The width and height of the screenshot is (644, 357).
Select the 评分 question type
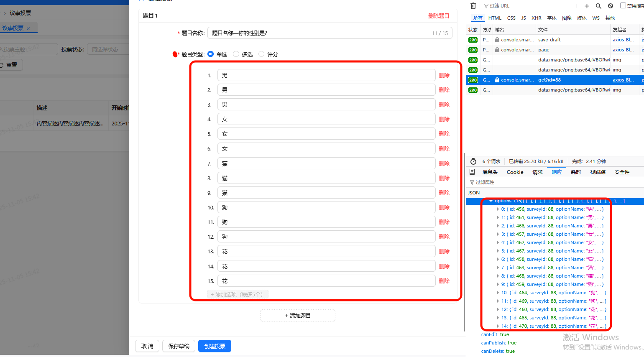tap(261, 54)
